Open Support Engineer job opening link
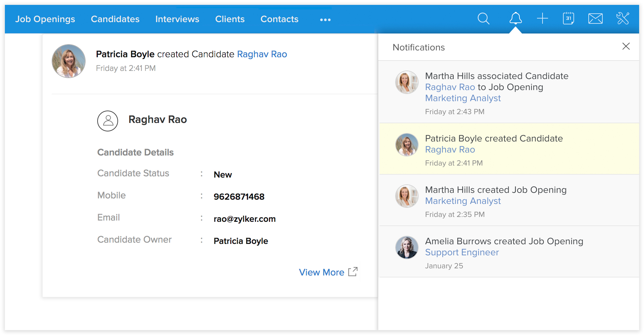 (x=462, y=252)
